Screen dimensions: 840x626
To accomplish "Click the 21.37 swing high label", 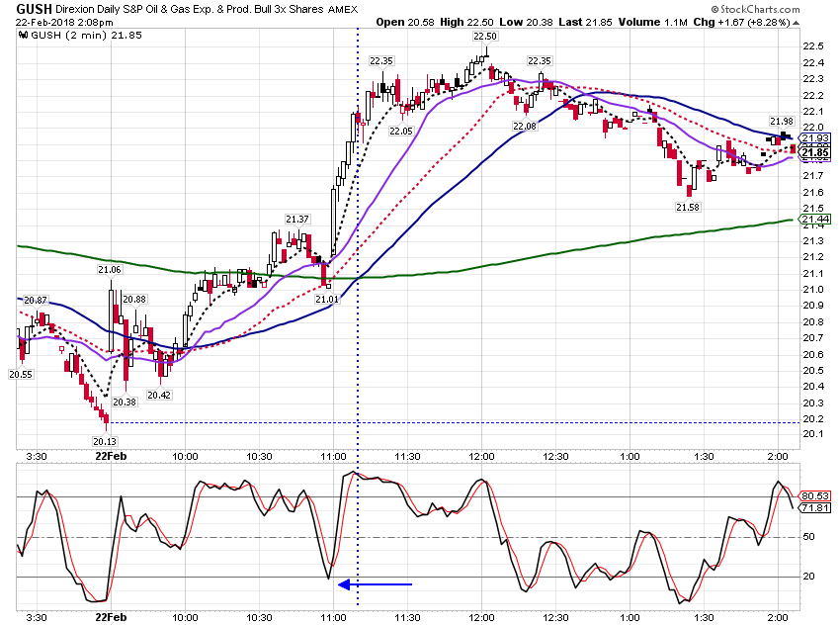I will click(x=297, y=219).
